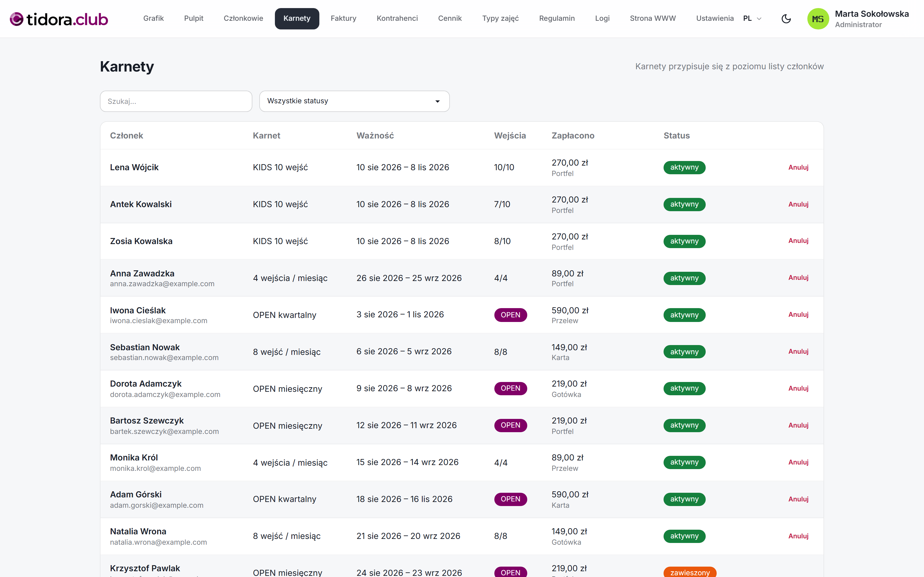
Task: Click aktywny badge for Lena Wójcik
Action: tap(684, 167)
